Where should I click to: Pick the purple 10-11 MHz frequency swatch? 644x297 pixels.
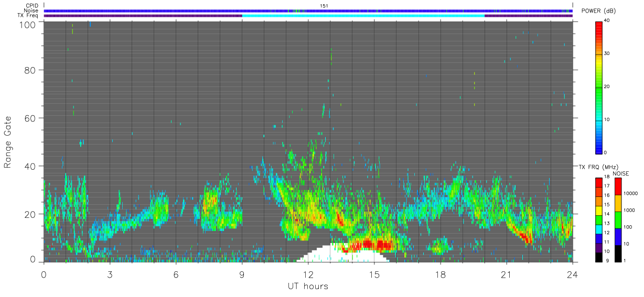(598, 247)
